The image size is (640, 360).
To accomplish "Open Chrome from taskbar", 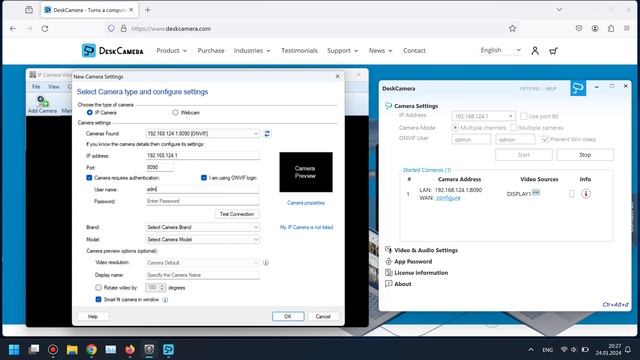I will point(91,349).
